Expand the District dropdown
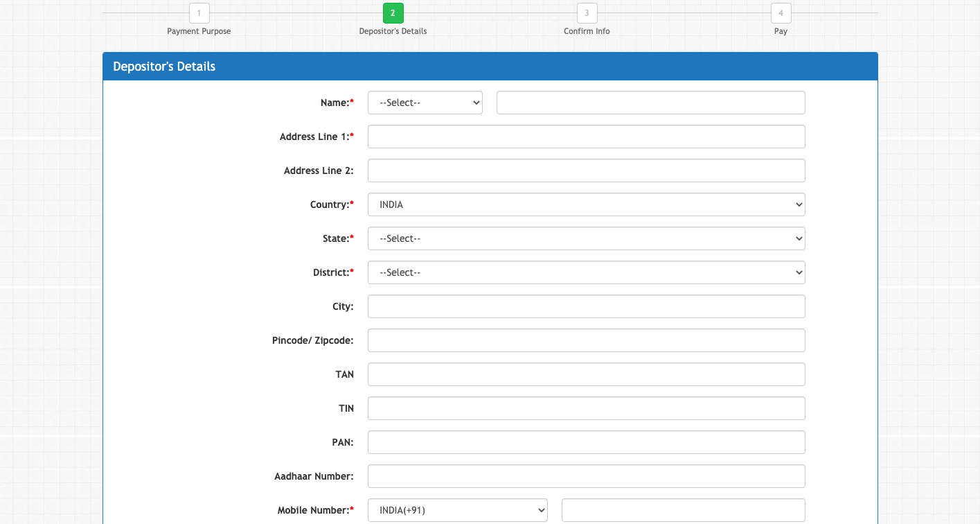This screenshot has width=980, height=524. (x=587, y=272)
